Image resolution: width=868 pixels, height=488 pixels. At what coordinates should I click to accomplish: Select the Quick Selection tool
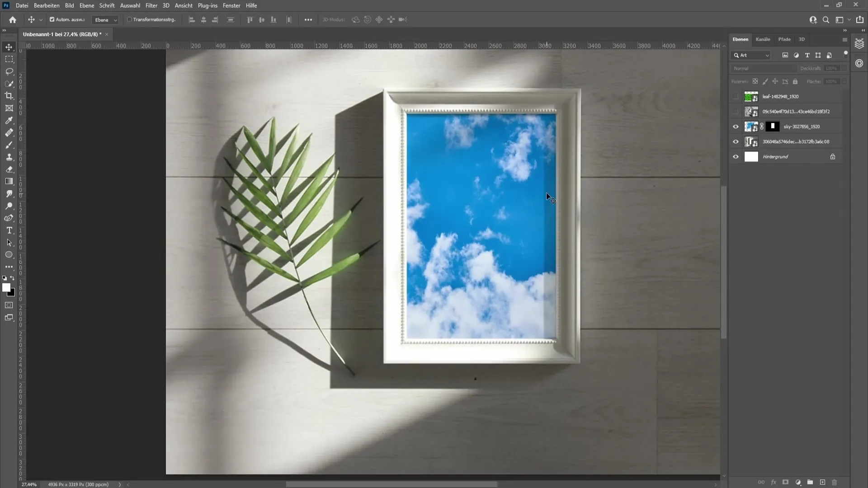click(x=9, y=84)
